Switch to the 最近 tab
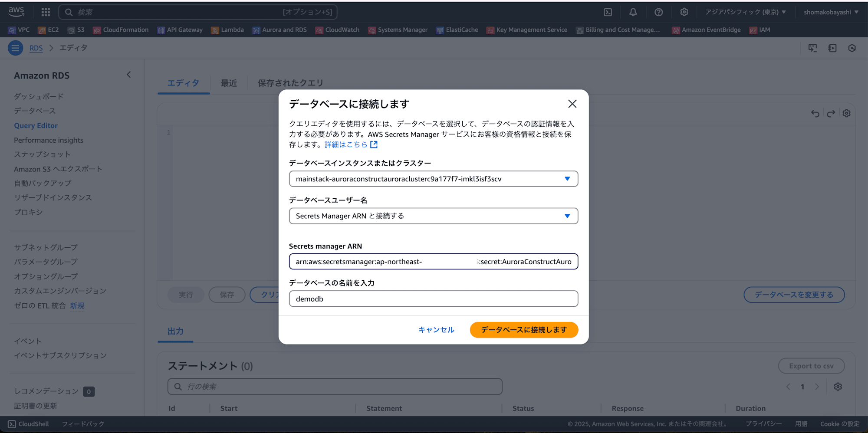 tap(229, 83)
